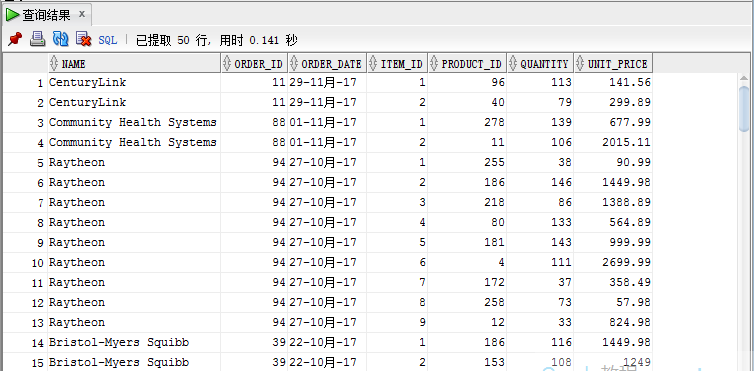
Task: Click the QUANTITY column sort icon
Action: 514,63
